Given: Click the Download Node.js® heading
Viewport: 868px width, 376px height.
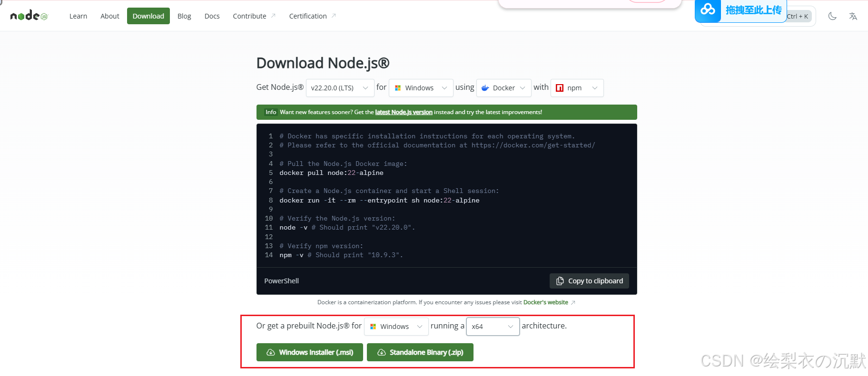Looking at the screenshot, I should (x=323, y=63).
